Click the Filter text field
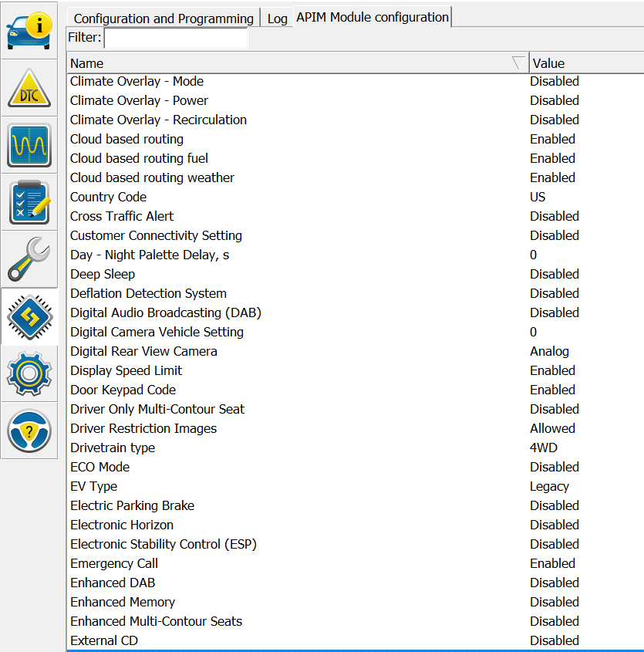The image size is (644, 652). [x=176, y=37]
